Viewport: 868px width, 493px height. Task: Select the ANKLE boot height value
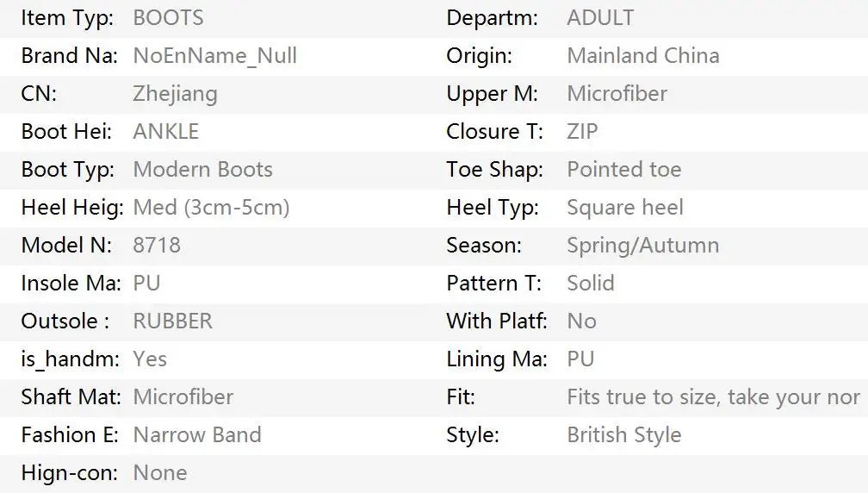pos(165,132)
